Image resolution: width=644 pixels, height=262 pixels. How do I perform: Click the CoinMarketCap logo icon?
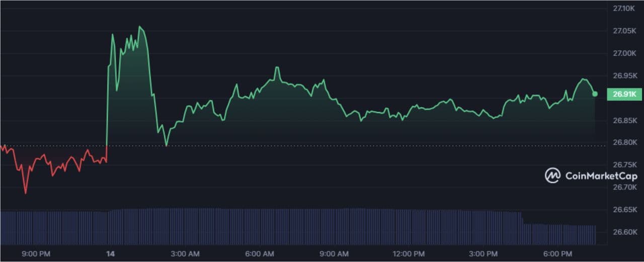(x=552, y=176)
